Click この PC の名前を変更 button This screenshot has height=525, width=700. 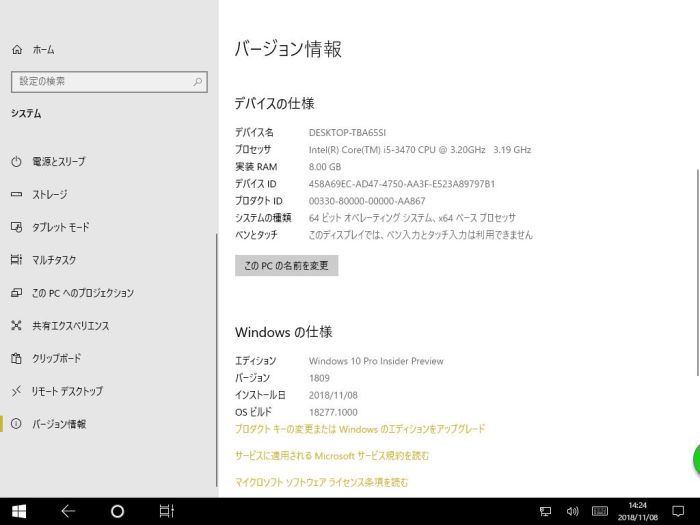tap(286, 265)
